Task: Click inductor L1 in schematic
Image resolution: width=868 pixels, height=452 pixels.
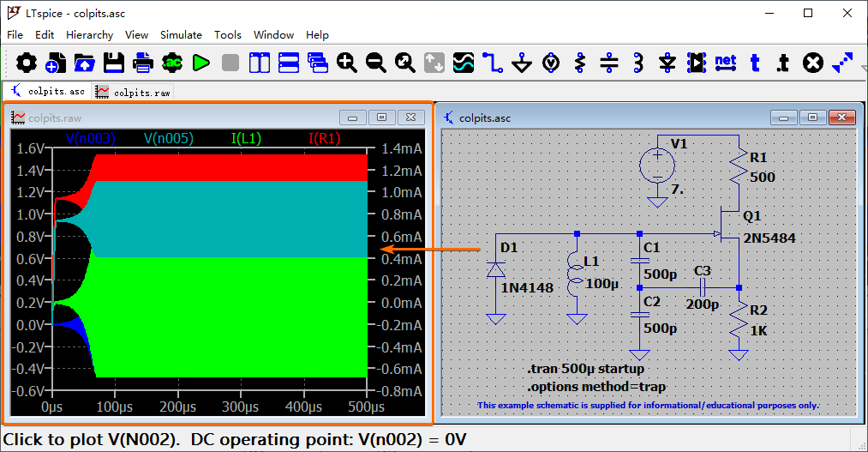Action: tap(577, 274)
